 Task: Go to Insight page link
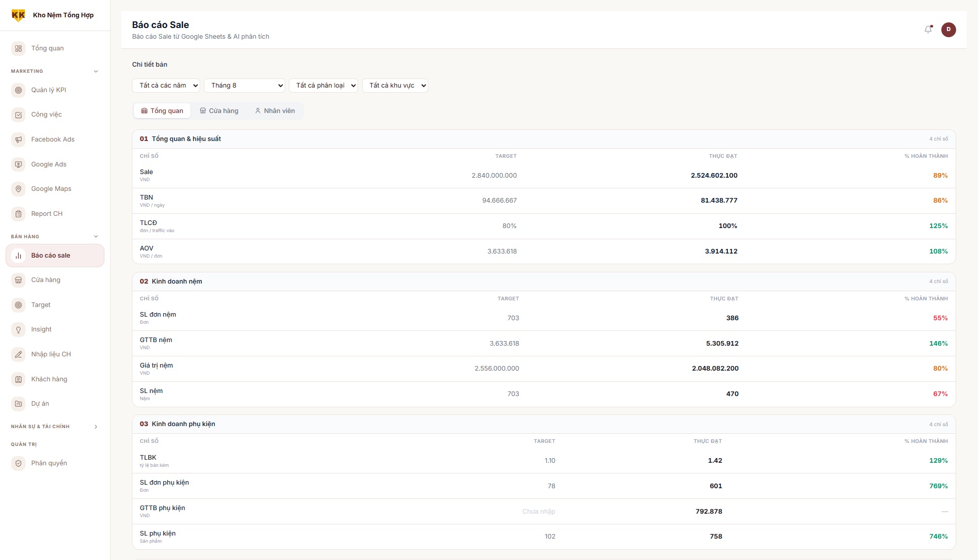click(55, 329)
